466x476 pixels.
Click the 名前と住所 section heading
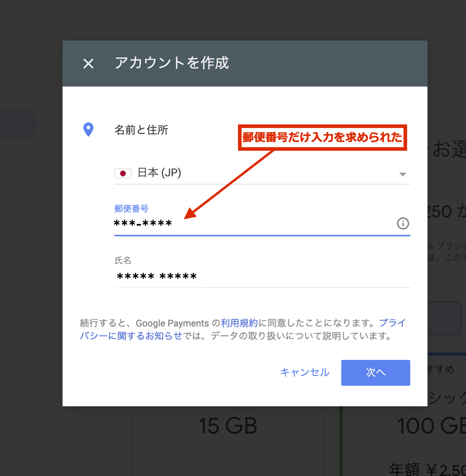(x=141, y=130)
